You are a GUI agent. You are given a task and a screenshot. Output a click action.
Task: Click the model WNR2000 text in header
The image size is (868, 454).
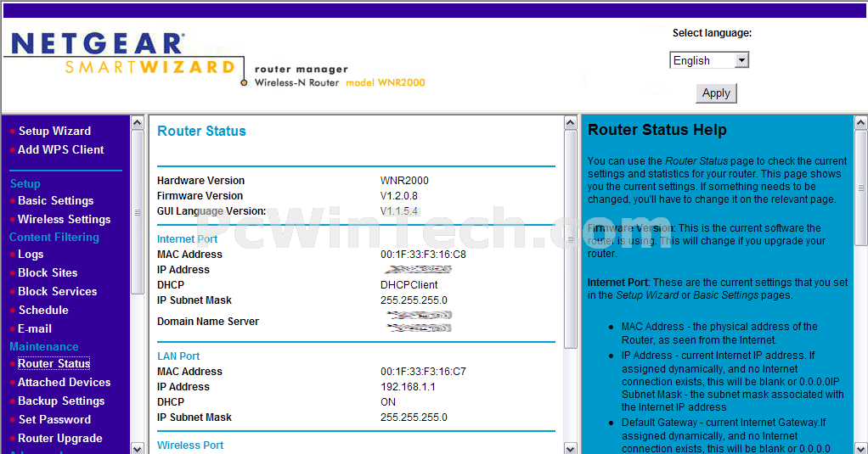point(386,83)
